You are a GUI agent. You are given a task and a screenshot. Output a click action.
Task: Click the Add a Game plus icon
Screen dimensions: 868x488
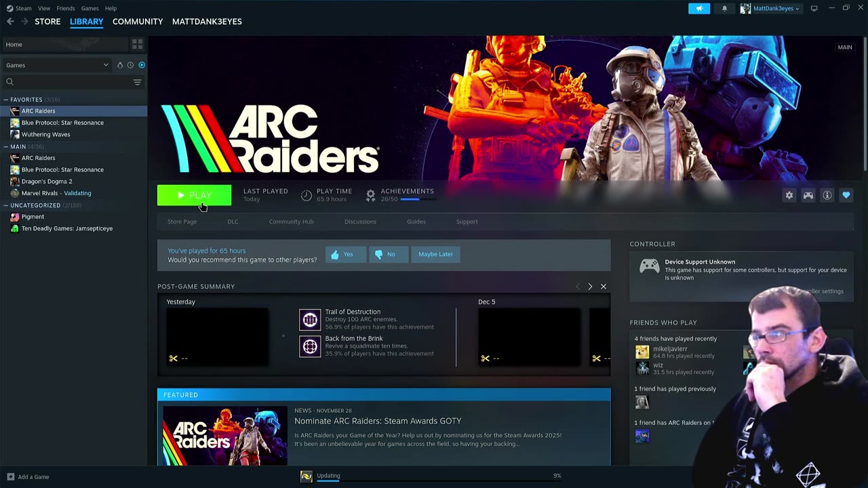[x=10, y=477]
